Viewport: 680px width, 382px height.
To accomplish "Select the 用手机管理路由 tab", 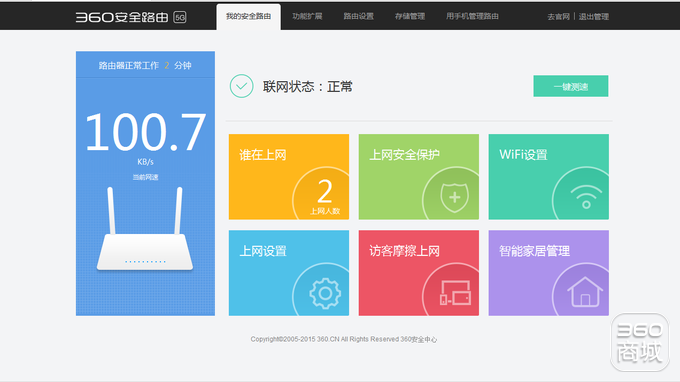I will point(472,16).
